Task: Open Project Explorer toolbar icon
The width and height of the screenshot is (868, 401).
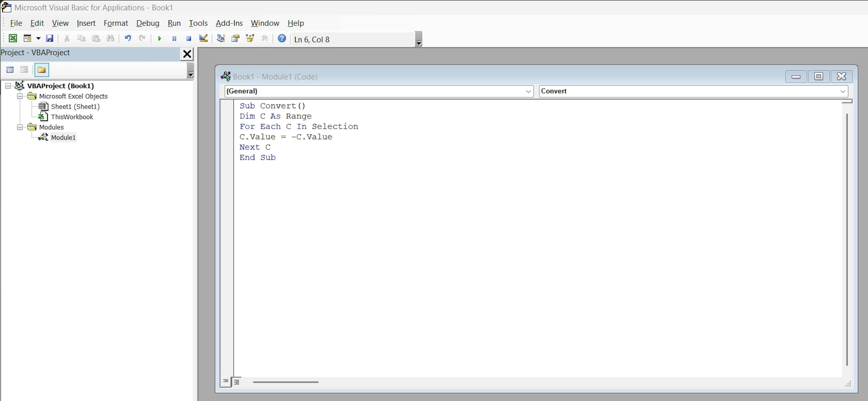Action: [221, 38]
